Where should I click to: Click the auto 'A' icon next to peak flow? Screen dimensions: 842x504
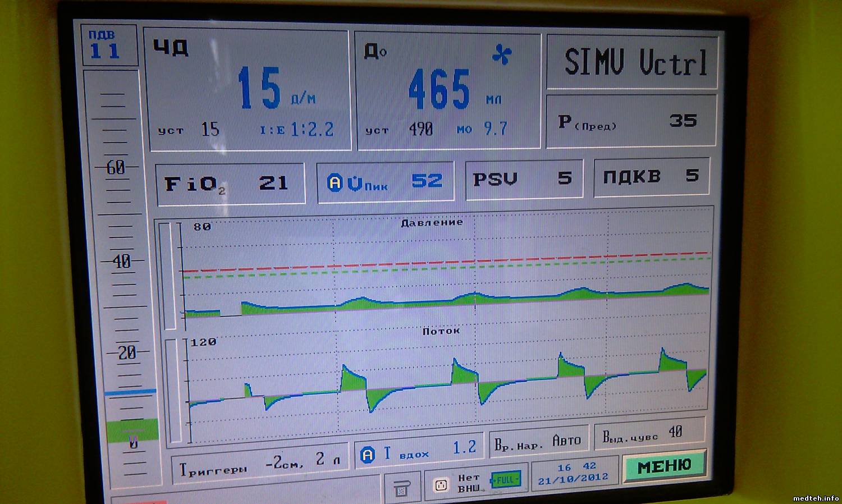click(335, 182)
